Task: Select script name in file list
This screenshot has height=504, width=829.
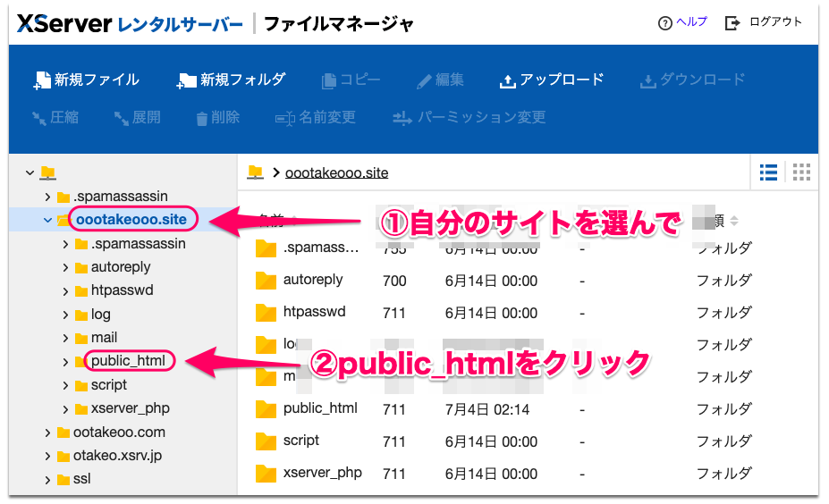Action: click(x=300, y=441)
